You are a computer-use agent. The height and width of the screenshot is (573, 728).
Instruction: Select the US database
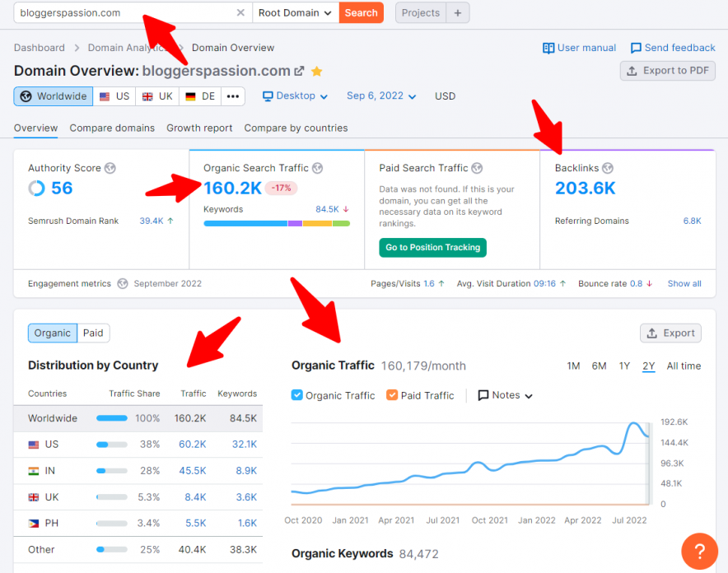114,96
